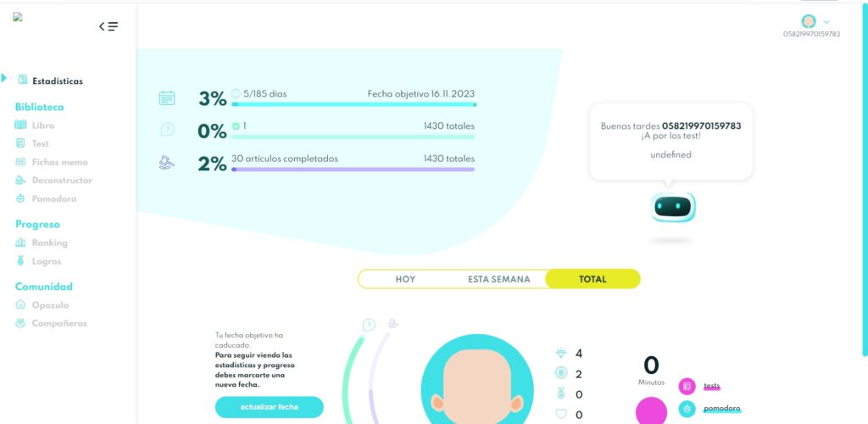The image size is (868, 424).
Task: Click the articles completed progress bar
Action: coord(353,170)
